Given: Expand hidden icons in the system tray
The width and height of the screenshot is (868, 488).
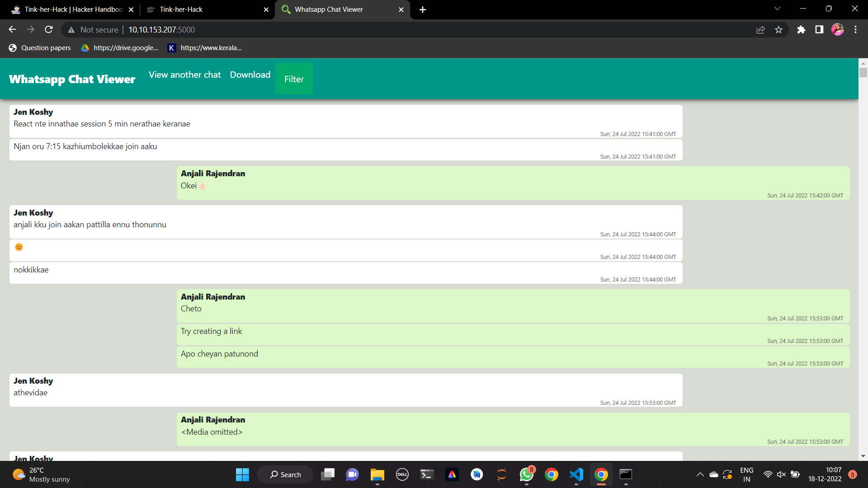Looking at the screenshot, I should [x=700, y=474].
